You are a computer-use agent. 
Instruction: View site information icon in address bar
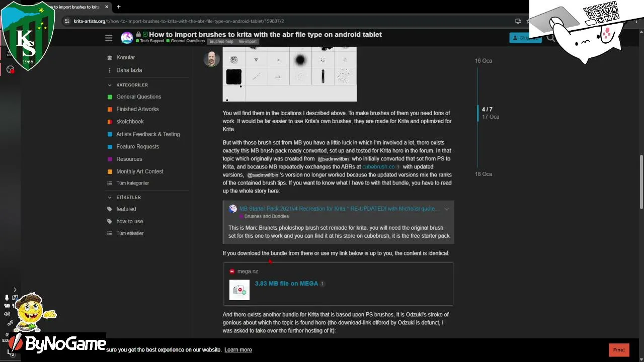(x=67, y=21)
